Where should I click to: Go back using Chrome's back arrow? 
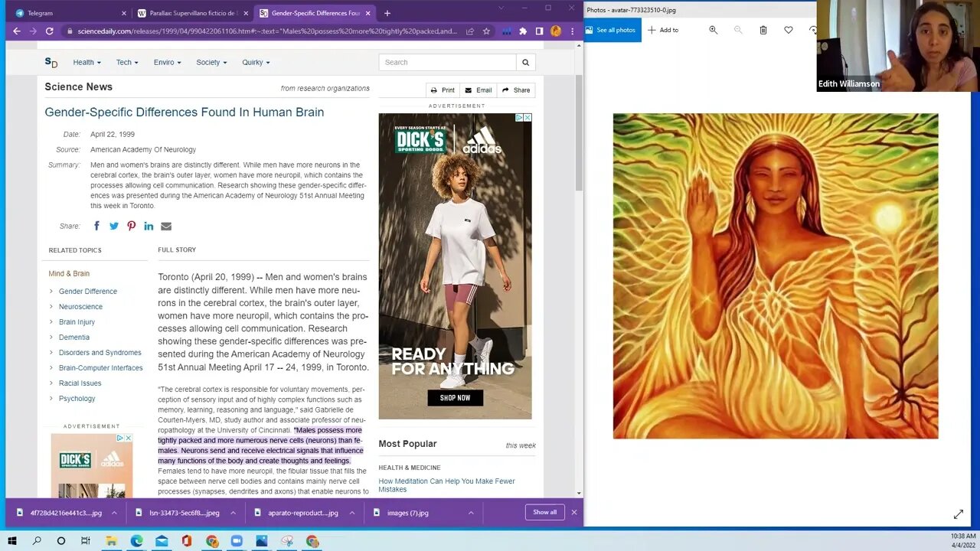pyautogui.click(x=17, y=31)
